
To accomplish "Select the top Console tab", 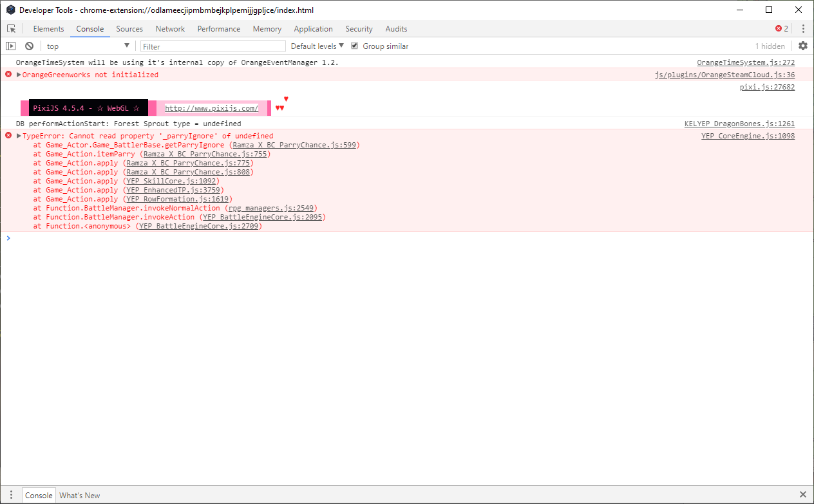I will (x=90, y=29).
